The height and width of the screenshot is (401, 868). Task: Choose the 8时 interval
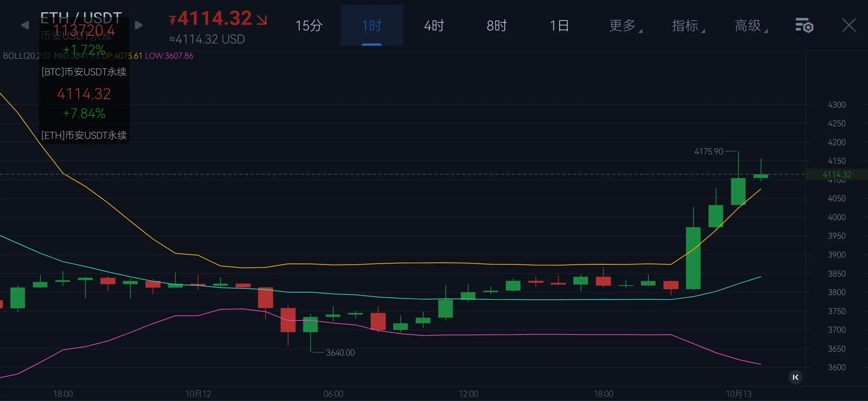click(x=497, y=26)
